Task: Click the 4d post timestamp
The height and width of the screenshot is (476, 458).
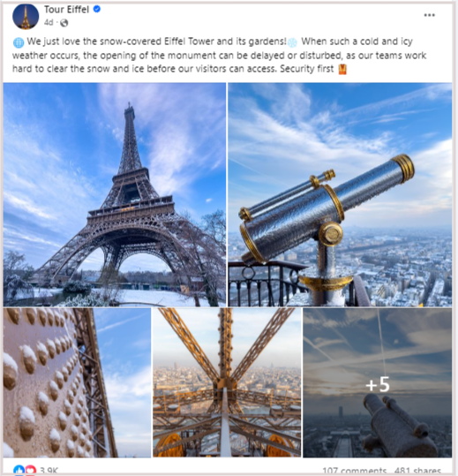Action: 49,22
